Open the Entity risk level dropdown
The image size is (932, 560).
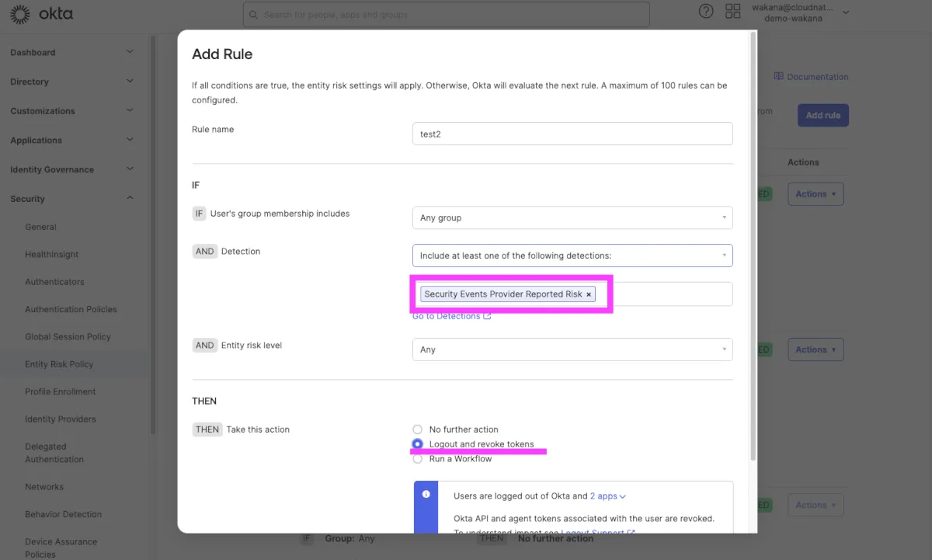click(x=572, y=350)
